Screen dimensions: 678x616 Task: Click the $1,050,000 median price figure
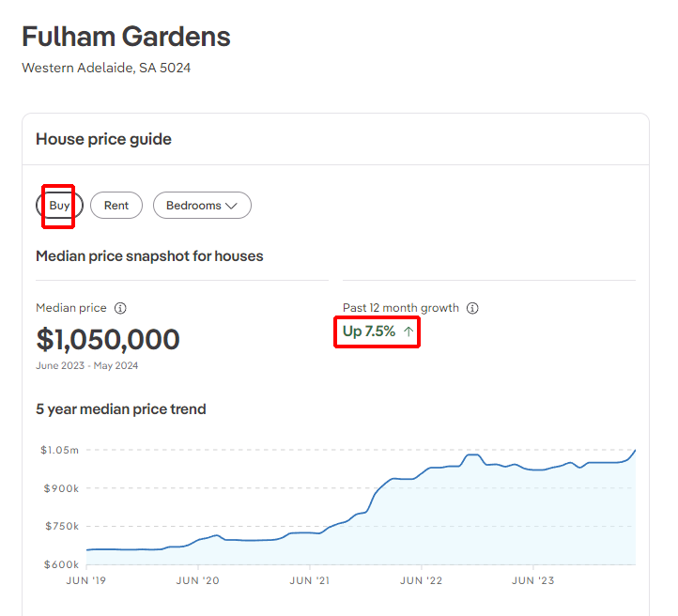(108, 339)
